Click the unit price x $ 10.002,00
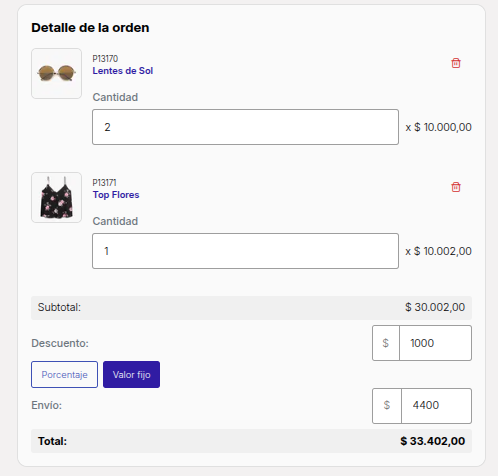 pos(438,251)
